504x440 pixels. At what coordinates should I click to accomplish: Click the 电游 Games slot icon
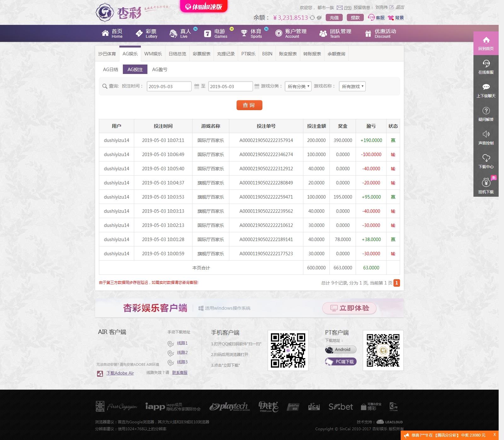coord(207,34)
